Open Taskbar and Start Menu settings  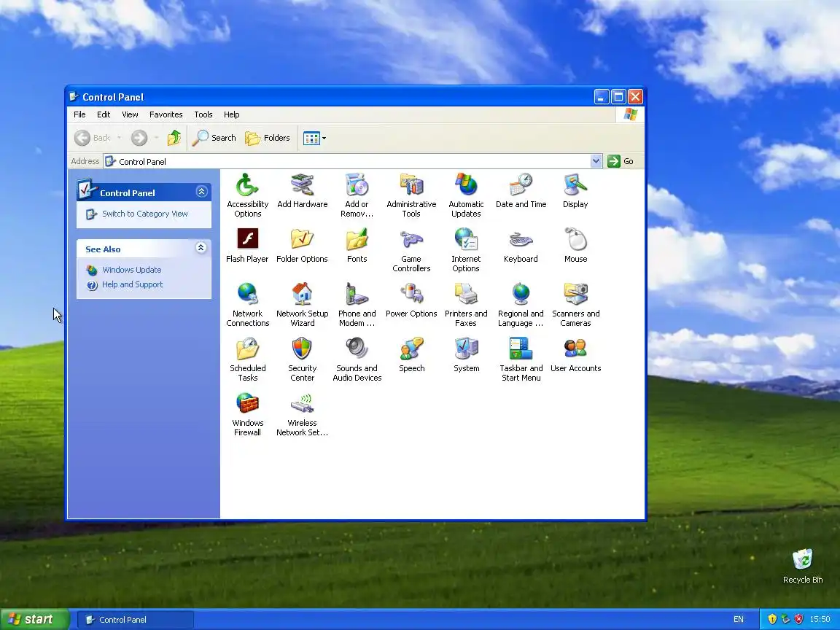(521, 359)
